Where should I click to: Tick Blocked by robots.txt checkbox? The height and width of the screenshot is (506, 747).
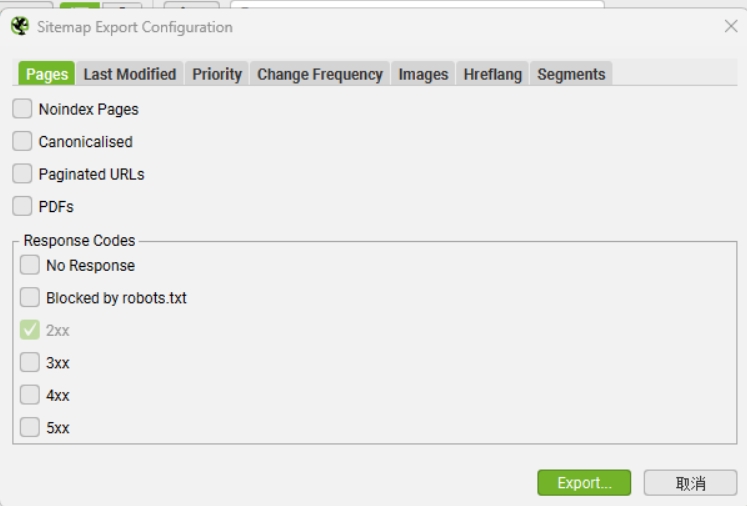click(30, 297)
